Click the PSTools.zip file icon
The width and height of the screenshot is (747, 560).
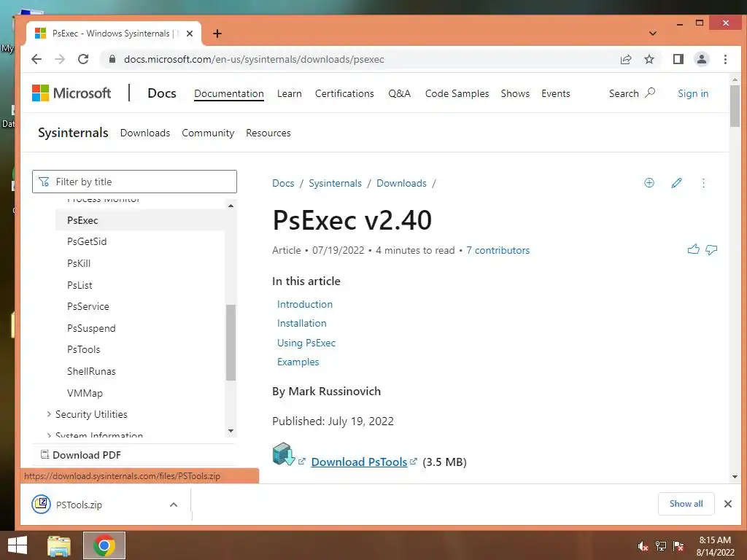click(x=41, y=504)
